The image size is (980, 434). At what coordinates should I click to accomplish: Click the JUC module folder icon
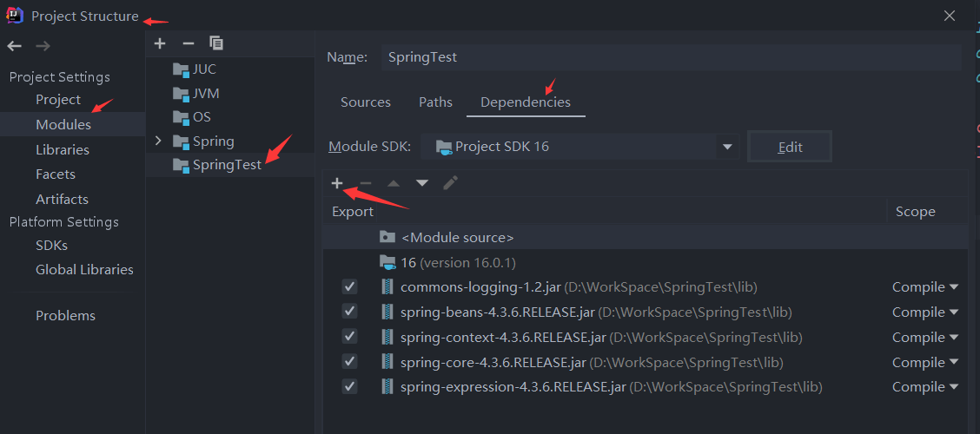point(182,69)
